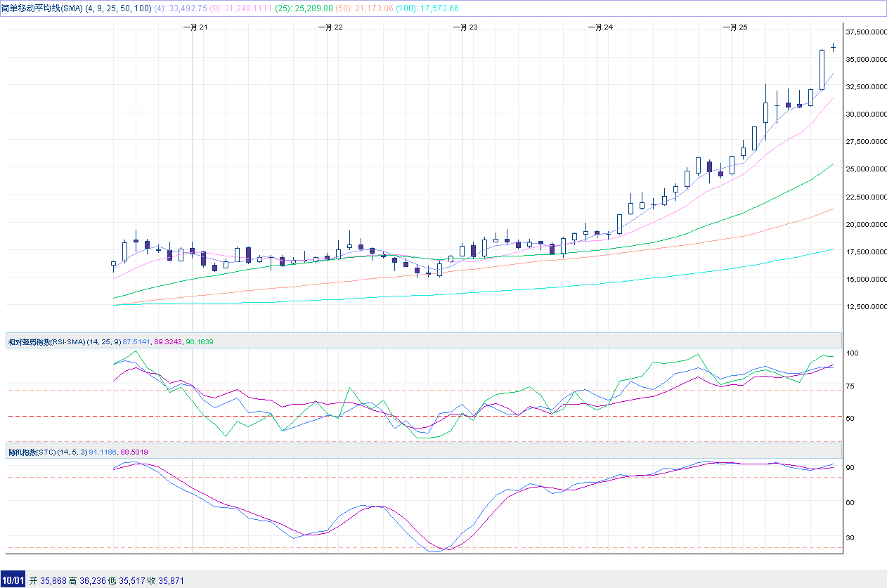This screenshot has width=887, height=588.
Task: Click the 随机指数(STC) panel header
Action: tap(35, 452)
